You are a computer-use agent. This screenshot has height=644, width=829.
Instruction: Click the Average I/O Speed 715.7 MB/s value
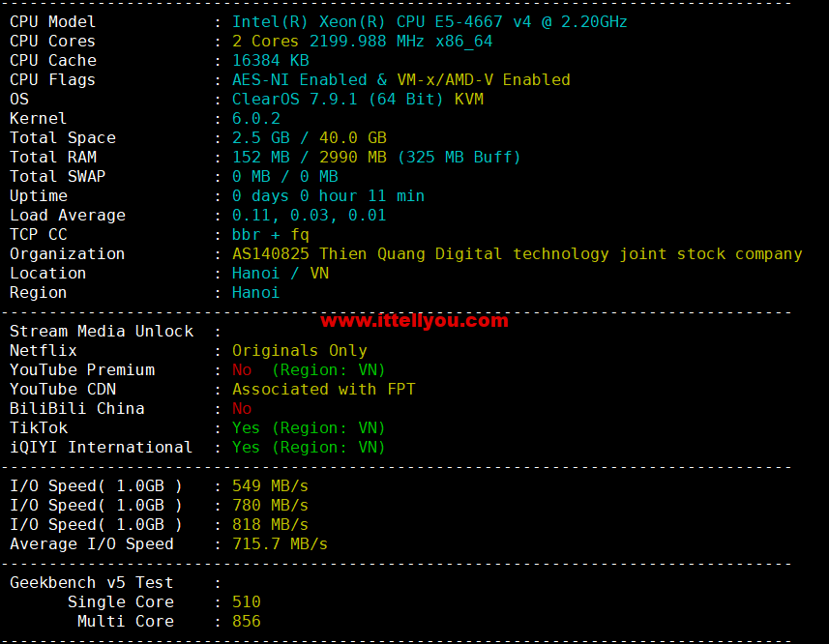[x=280, y=543]
